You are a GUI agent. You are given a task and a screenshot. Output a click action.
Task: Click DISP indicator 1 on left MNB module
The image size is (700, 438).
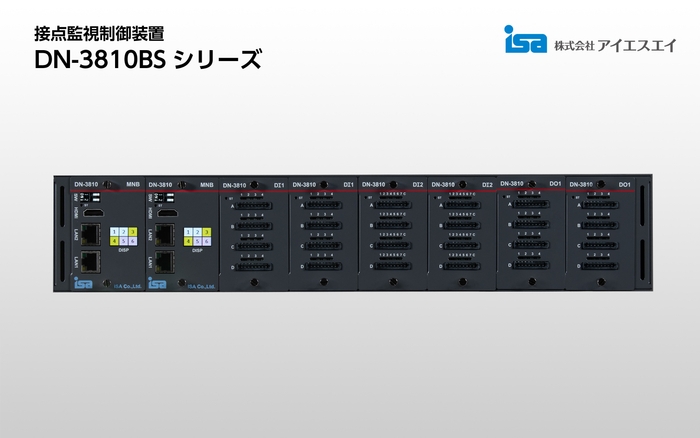[114, 232]
